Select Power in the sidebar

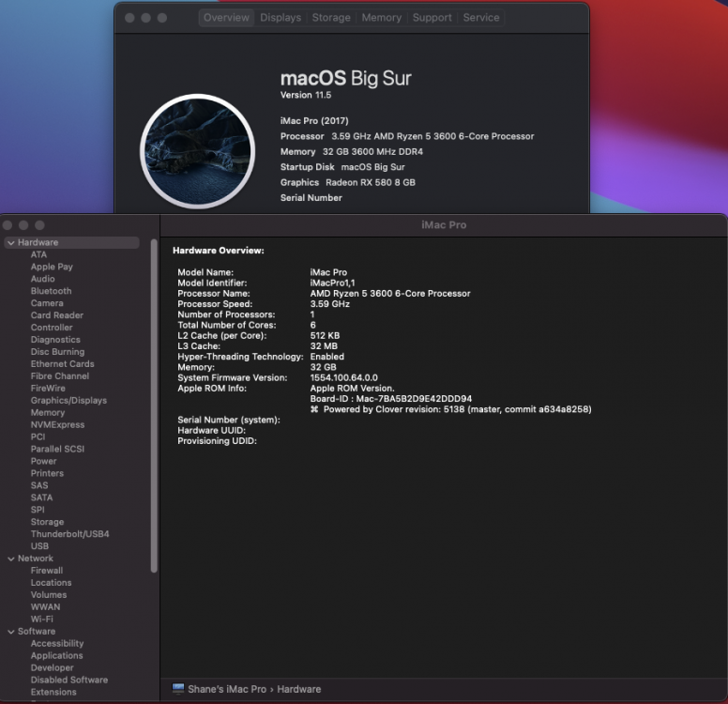(44, 461)
